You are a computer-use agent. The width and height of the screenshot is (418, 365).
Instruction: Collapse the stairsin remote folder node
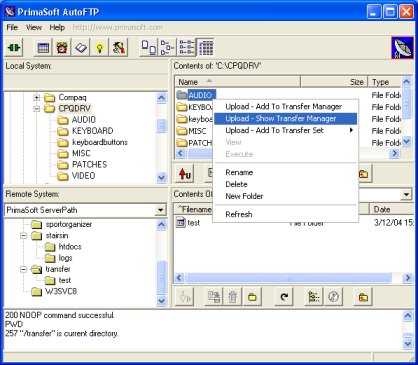coord(23,236)
